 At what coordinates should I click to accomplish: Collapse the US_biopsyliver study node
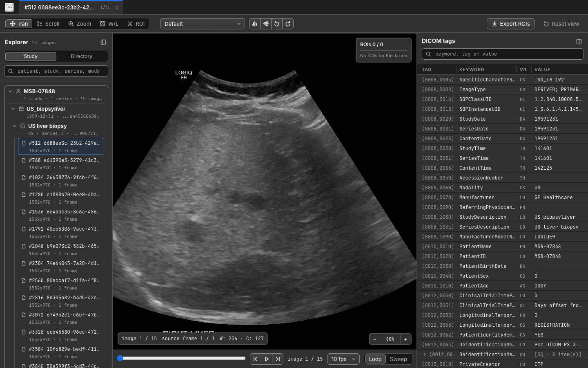[13, 109]
